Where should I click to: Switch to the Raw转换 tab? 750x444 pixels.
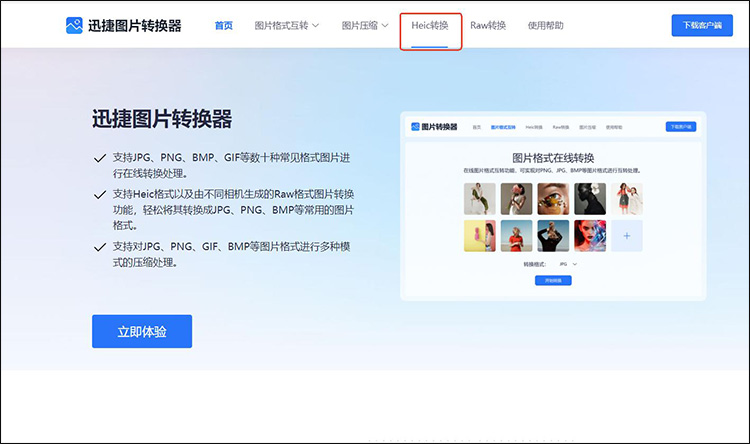488,25
